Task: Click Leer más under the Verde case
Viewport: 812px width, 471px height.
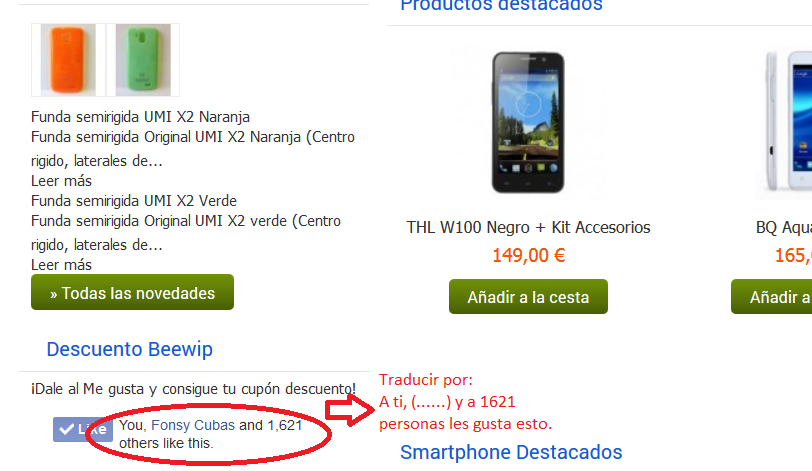Action: click(x=61, y=265)
